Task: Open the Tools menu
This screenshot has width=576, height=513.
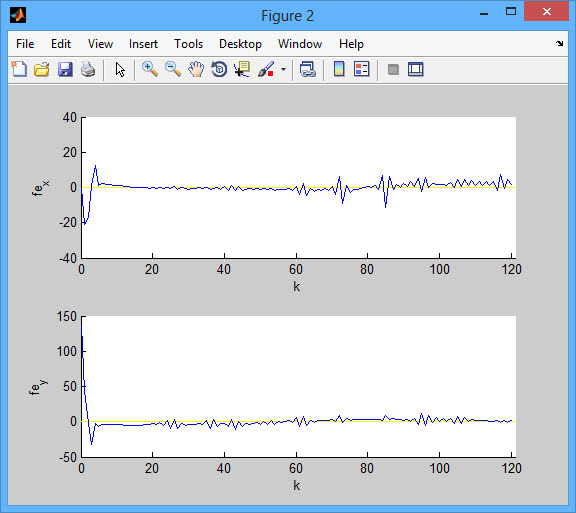Action: point(188,44)
